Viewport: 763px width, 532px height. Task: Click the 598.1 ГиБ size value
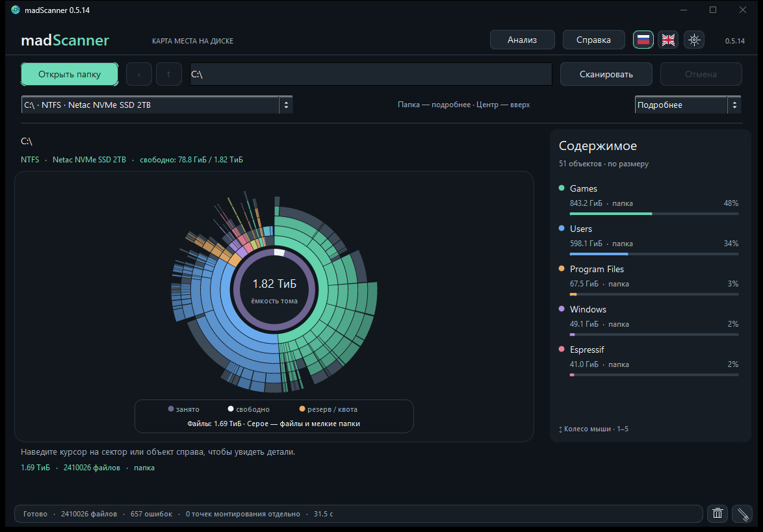click(x=586, y=244)
